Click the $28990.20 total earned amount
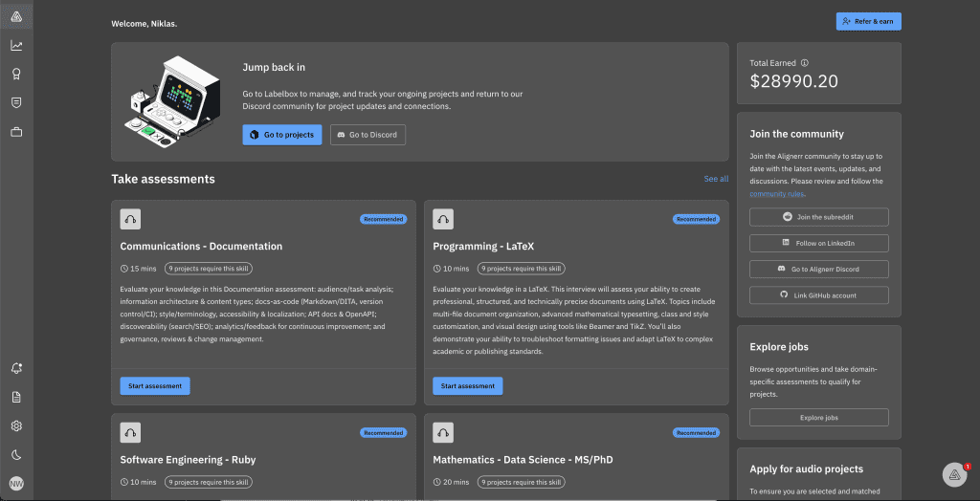Image resolution: width=980 pixels, height=501 pixels. 793,81
